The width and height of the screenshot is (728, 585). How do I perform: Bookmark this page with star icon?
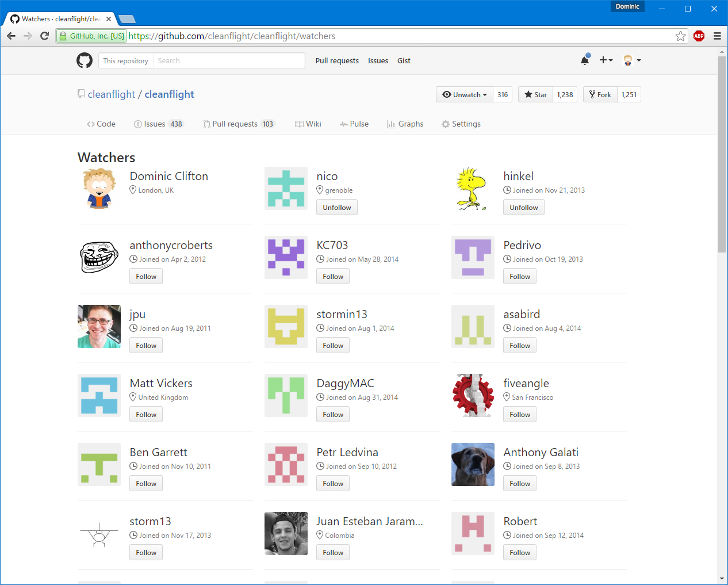coord(681,36)
